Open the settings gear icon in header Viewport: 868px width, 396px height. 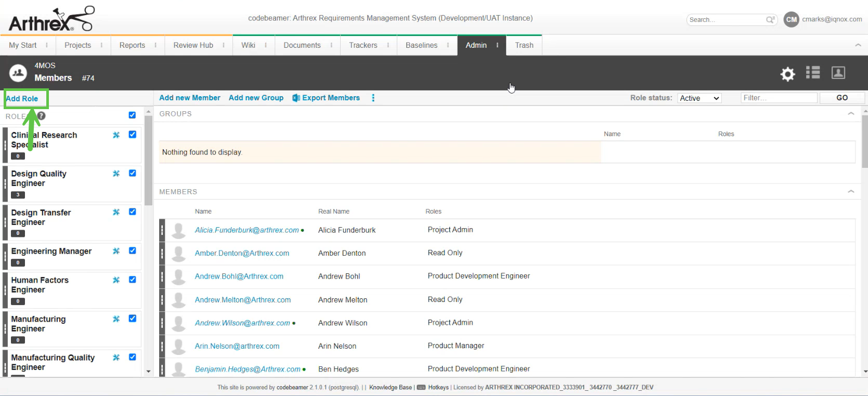tap(787, 74)
